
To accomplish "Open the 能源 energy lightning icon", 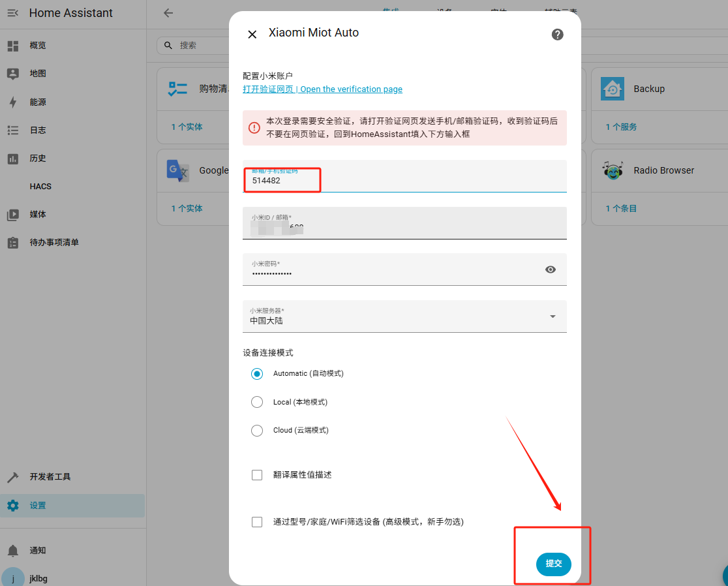I will click(x=13, y=102).
